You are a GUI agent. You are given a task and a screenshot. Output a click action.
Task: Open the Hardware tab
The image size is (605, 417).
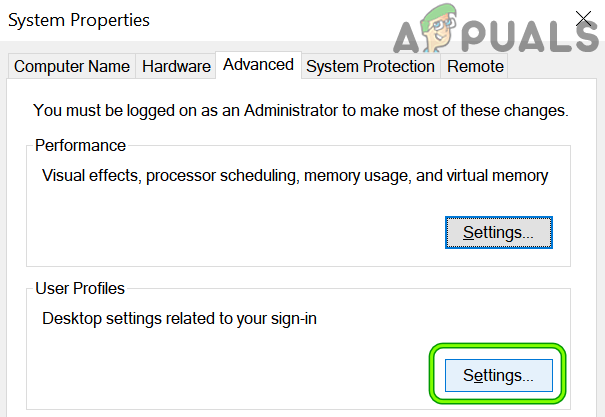176,67
